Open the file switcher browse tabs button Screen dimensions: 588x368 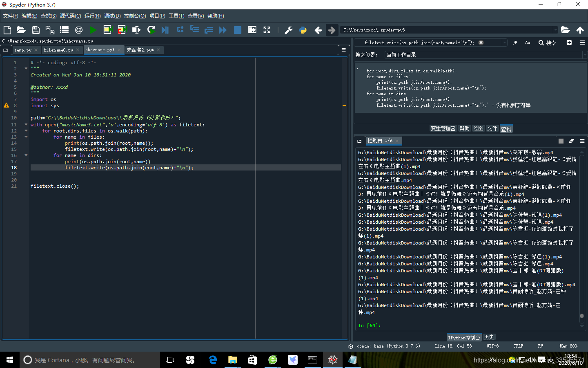click(x=6, y=50)
